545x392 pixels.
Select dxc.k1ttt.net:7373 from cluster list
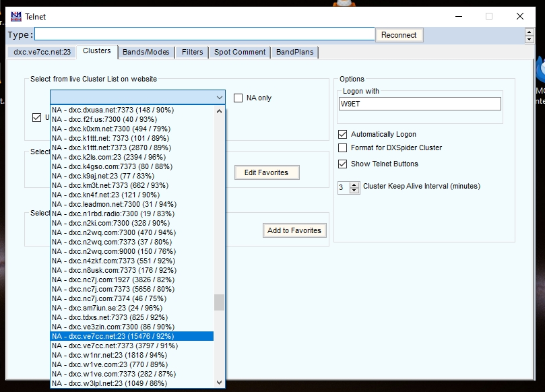pyautogui.click(x=110, y=148)
